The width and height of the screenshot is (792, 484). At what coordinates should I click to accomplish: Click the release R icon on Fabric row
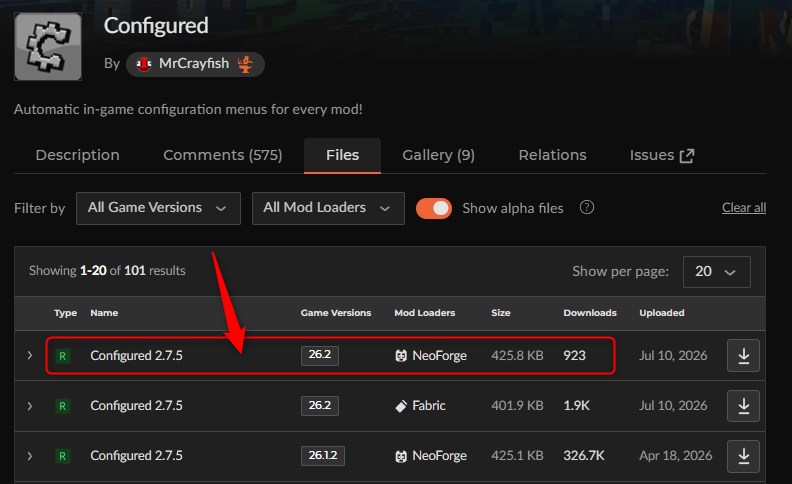point(63,406)
